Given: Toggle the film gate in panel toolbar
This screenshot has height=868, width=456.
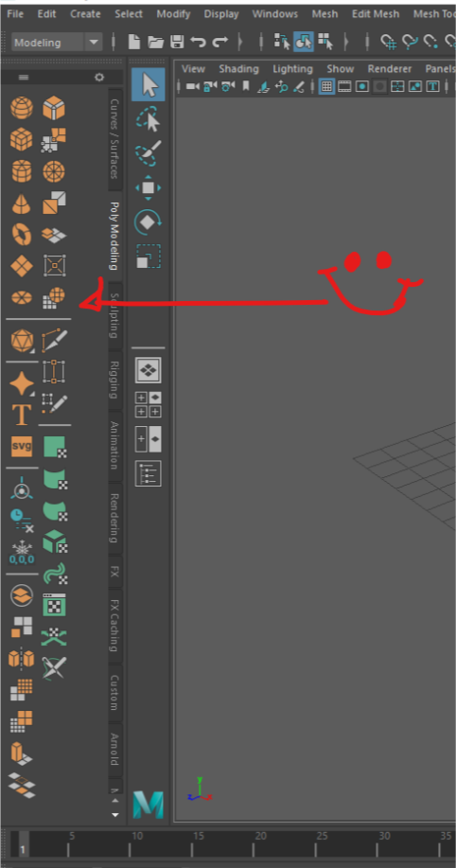Looking at the screenshot, I should tap(344, 86).
